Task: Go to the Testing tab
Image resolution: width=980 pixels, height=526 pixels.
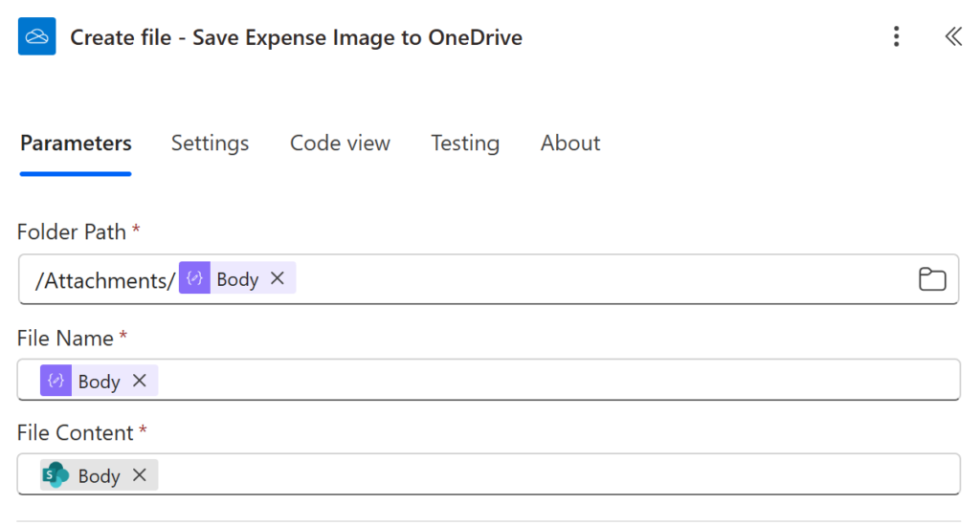Action: (464, 143)
